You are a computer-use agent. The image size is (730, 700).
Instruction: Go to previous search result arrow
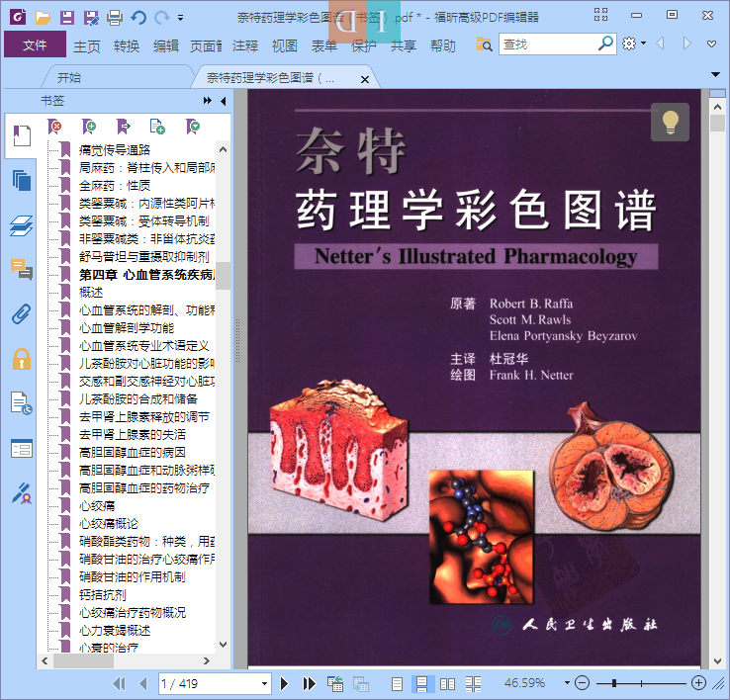(x=660, y=44)
